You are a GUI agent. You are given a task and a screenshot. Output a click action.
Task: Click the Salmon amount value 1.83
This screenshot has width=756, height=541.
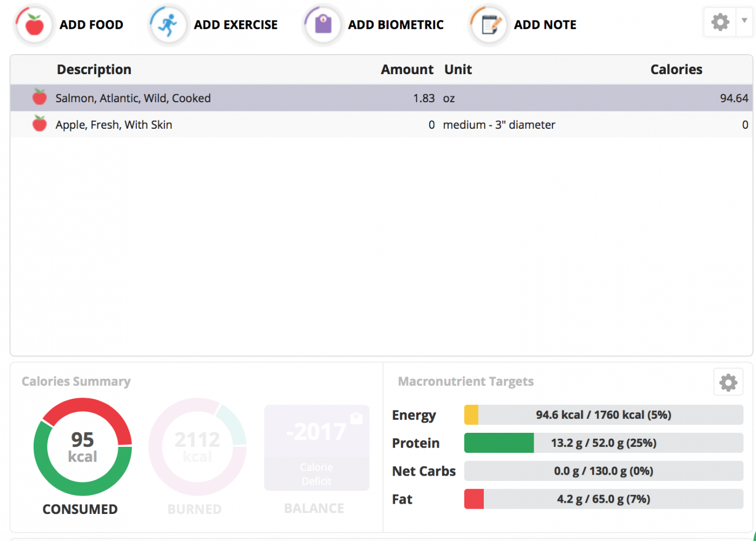[423, 98]
